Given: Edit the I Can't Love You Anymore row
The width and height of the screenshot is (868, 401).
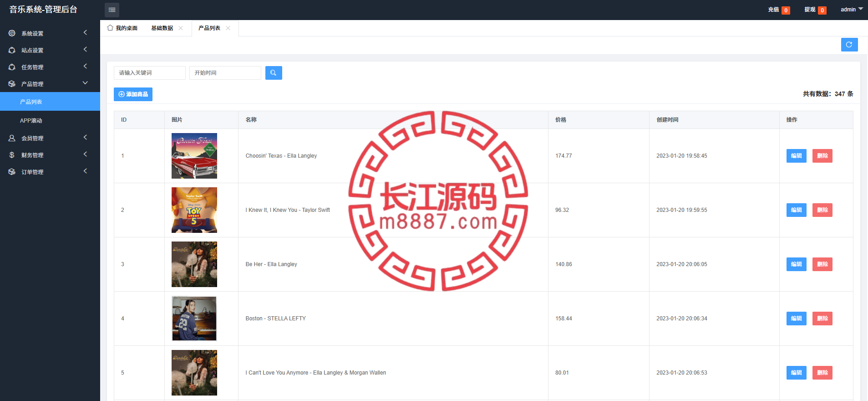Looking at the screenshot, I should [796, 373].
